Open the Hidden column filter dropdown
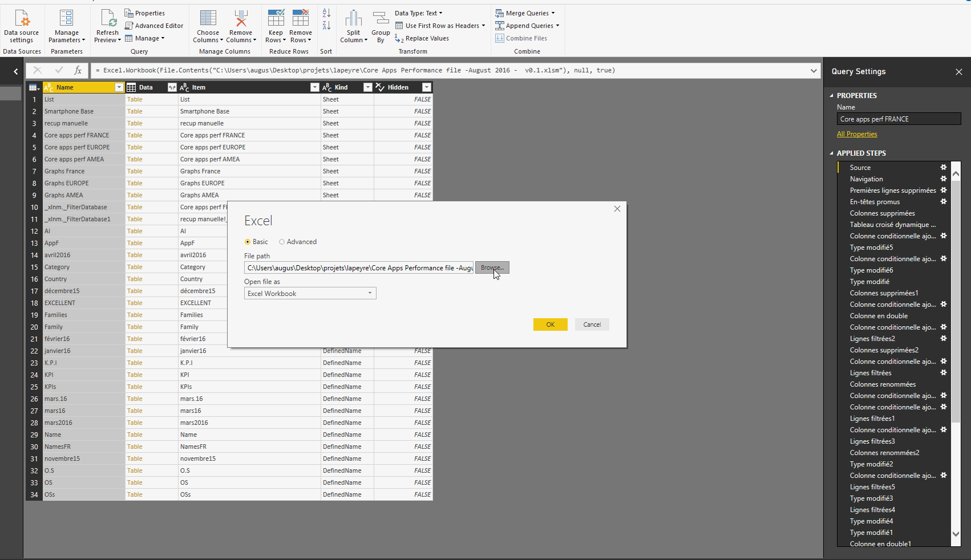971x560 pixels. 427,87
